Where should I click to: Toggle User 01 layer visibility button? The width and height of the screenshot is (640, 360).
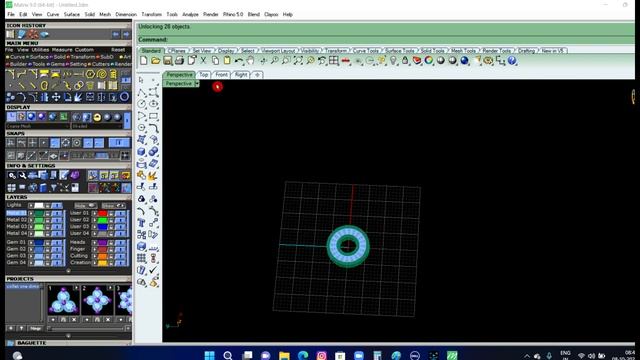[x=120, y=213]
